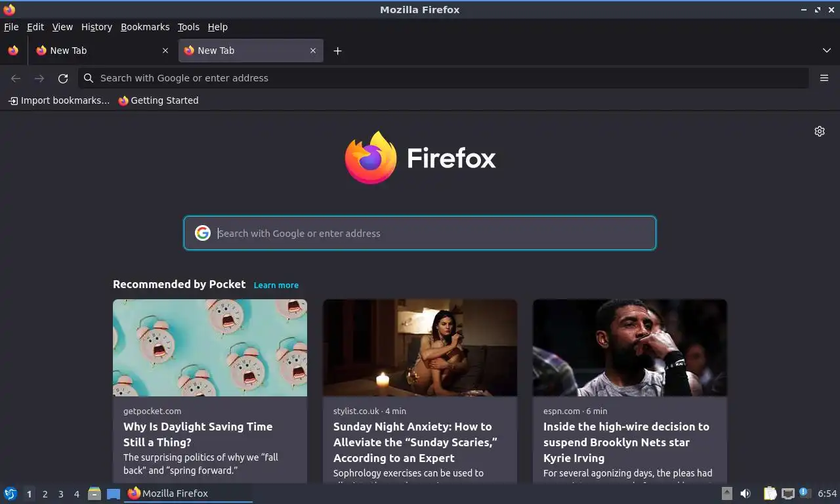Viewport: 840px width, 504px height.
Task: Click the Firefox icon in title bar
Action: click(x=9, y=10)
